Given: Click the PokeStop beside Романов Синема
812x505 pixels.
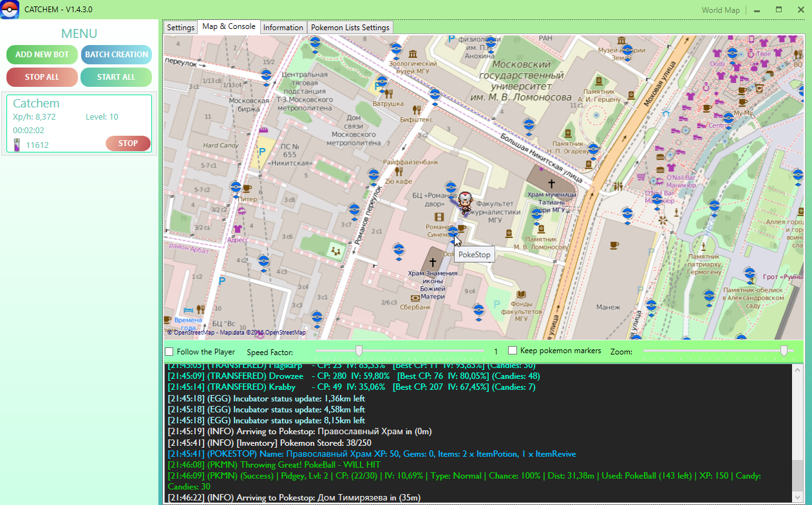Looking at the screenshot, I should [x=453, y=232].
